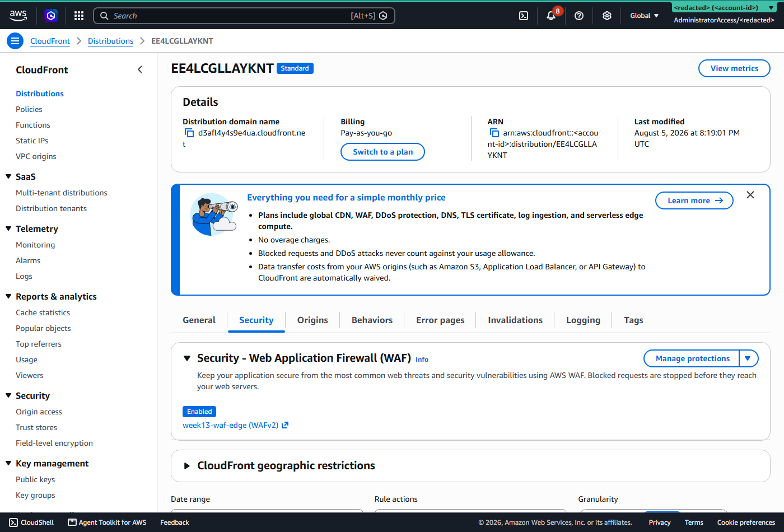Open Manage protections dropdown arrow

coord(748,358)
